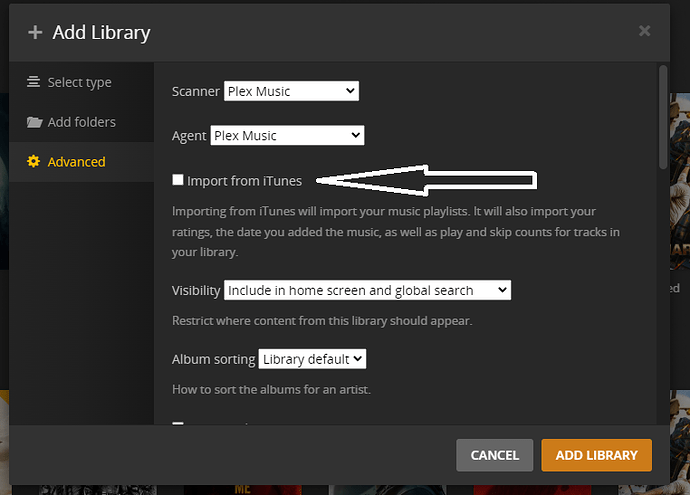Viewport: 690px width, 495px height.
Task: Click the dialog's vertical scrollbar thumb
Action: click(x=663, y=117)
